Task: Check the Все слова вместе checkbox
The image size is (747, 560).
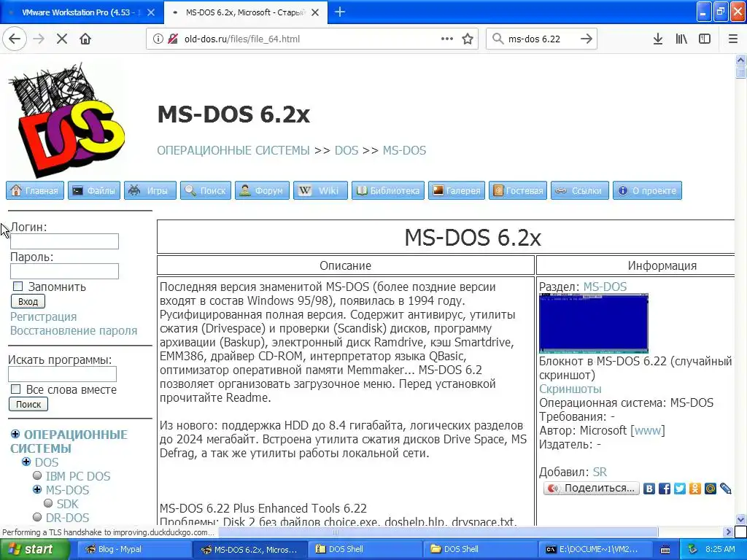Action: point(16,389)
